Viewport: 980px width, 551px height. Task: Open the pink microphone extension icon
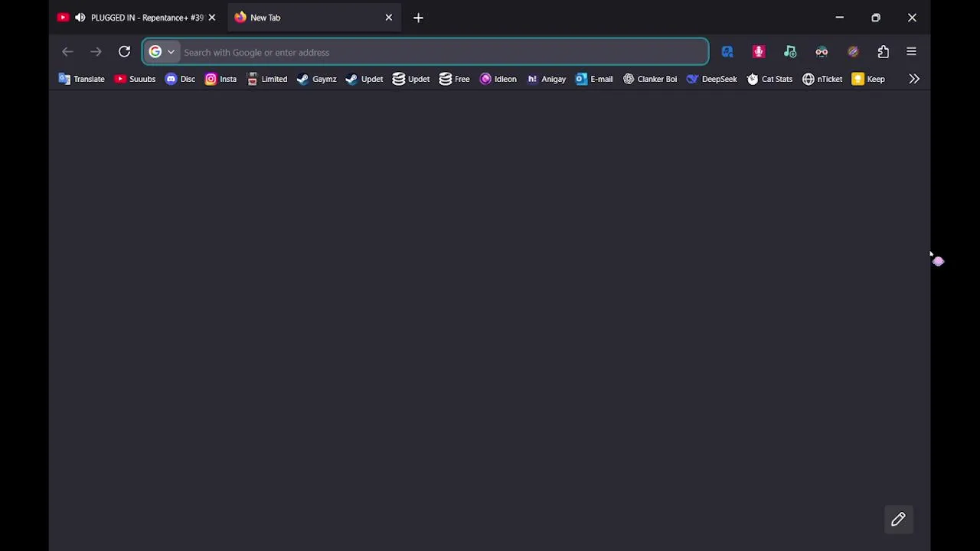pyautogui.click(x=759, y=52)
